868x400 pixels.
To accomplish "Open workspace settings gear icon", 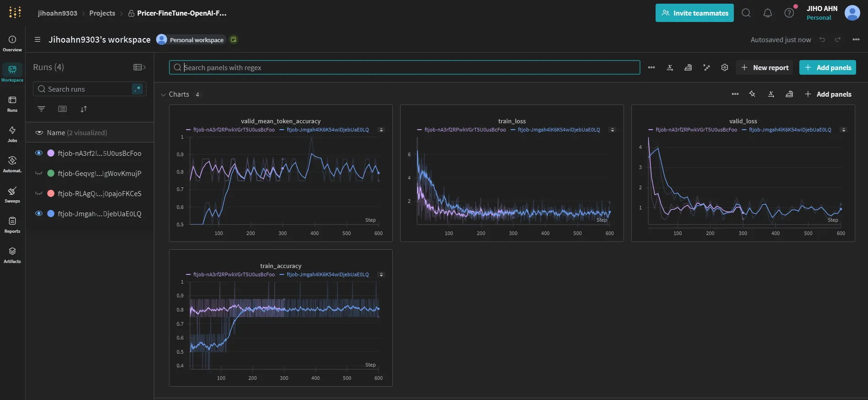I will tap(724, 67).
